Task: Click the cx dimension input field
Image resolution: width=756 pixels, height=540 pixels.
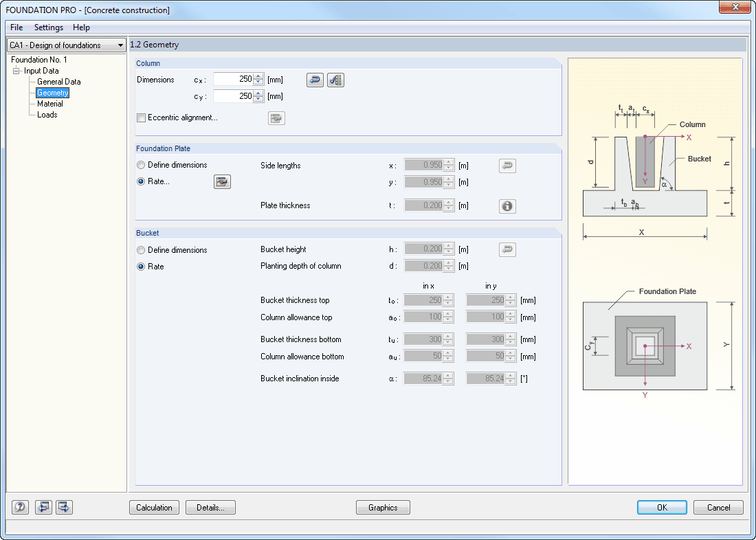Action: coord(234,80)
